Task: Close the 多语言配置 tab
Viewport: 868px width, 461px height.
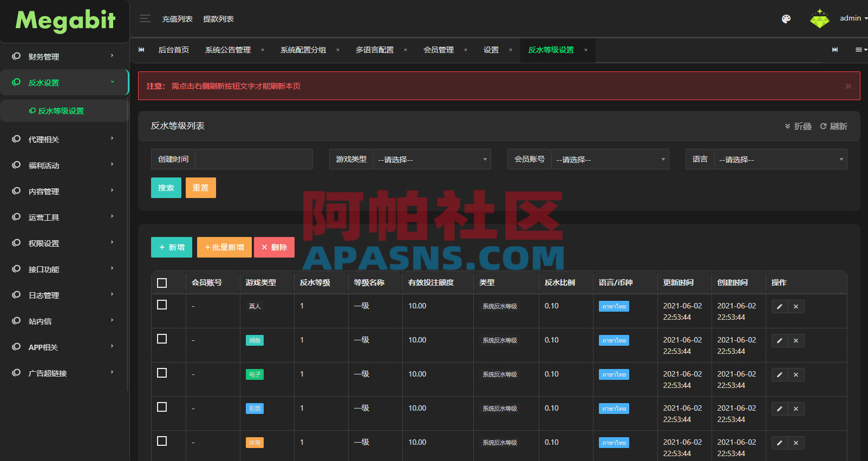Action: (x=406, y=50)
